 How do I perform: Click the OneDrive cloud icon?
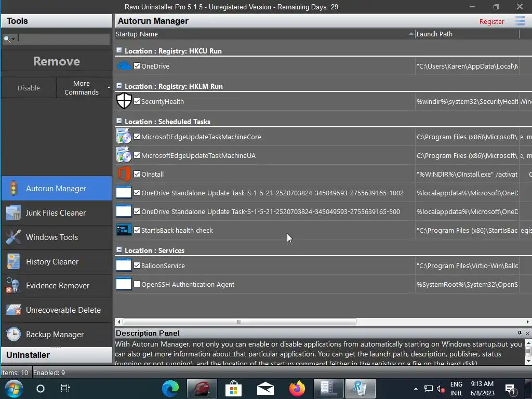[x=124, y=66]
